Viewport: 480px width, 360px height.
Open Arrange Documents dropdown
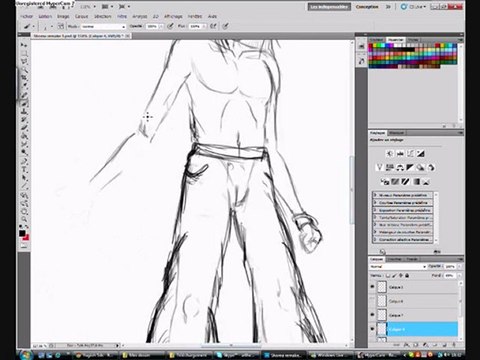click(x=108, y=7)
